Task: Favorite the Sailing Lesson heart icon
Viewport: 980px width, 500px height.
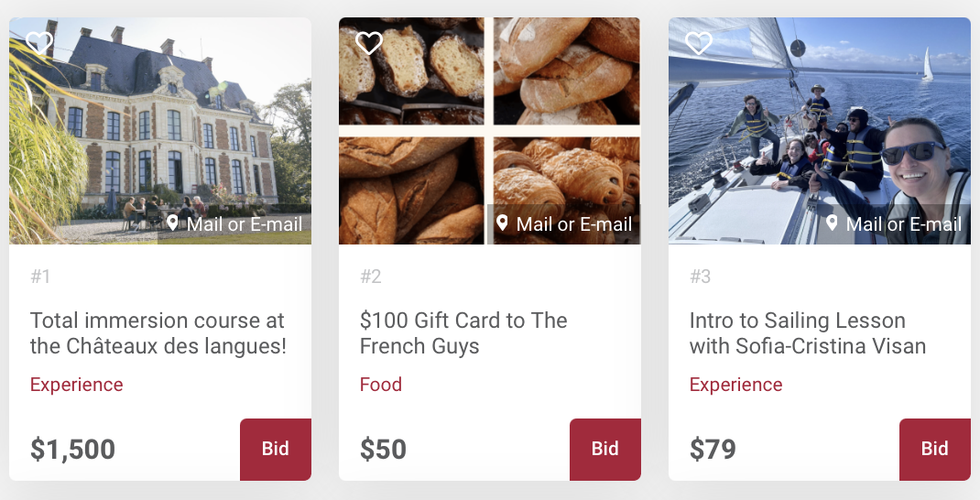Action: point(698,43)
